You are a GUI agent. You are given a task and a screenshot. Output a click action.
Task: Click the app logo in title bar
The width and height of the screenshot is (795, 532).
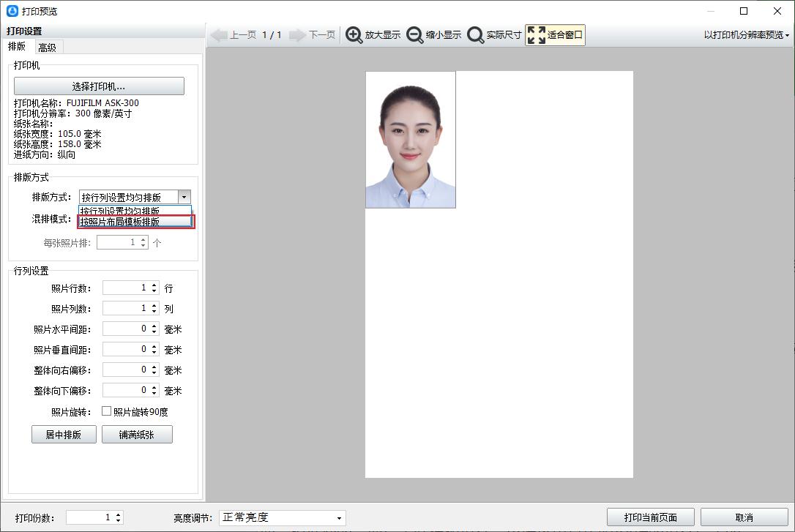[12, 11]
